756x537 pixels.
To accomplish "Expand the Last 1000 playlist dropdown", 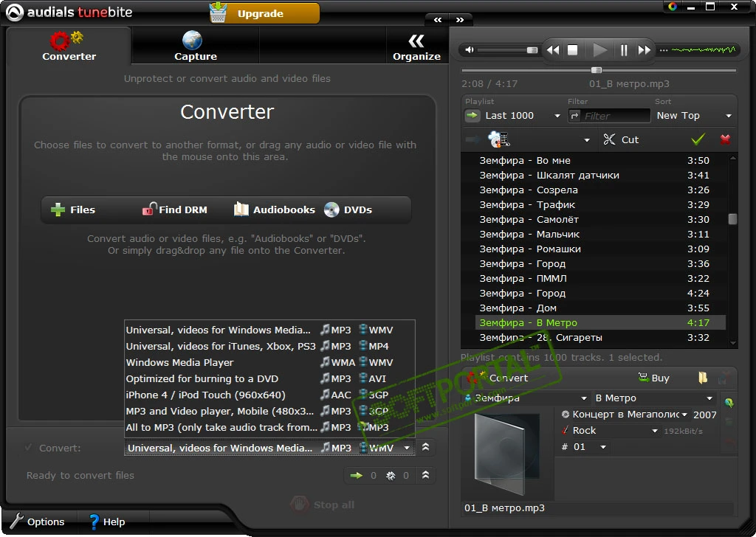I will pos(557,116).
